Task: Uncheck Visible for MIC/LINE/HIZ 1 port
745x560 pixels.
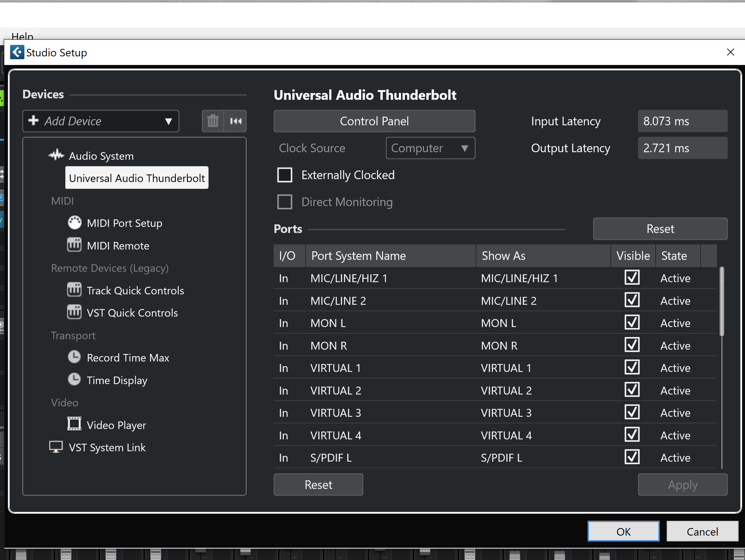Action: pos(632,277)
